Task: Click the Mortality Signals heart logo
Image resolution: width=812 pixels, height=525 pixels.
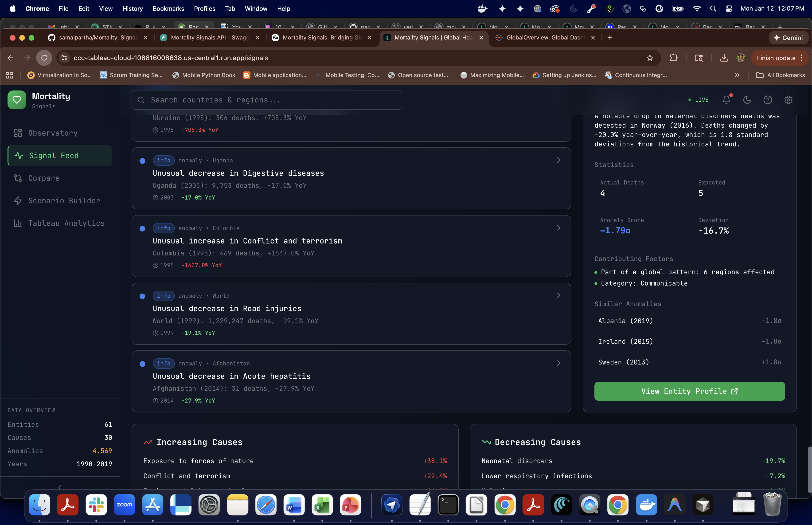Action: pyautogui.click(x=17, y=100)
